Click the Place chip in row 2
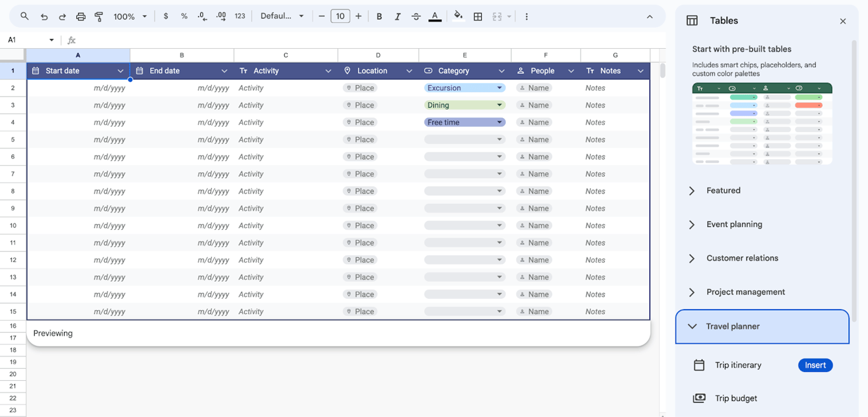Viewport: 868px width, 417px height. 360,88
